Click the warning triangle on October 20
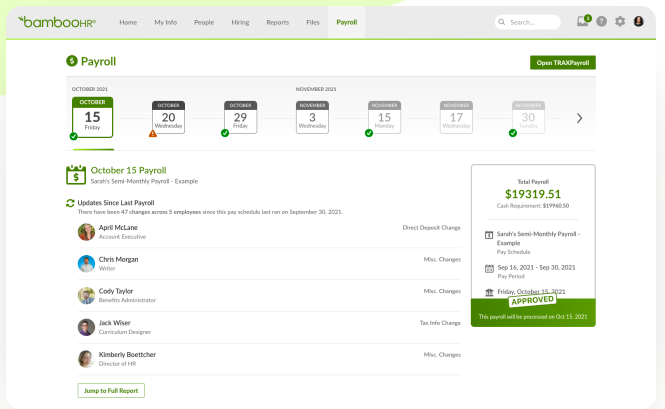665x409 pixels. (x=153, y=134)
